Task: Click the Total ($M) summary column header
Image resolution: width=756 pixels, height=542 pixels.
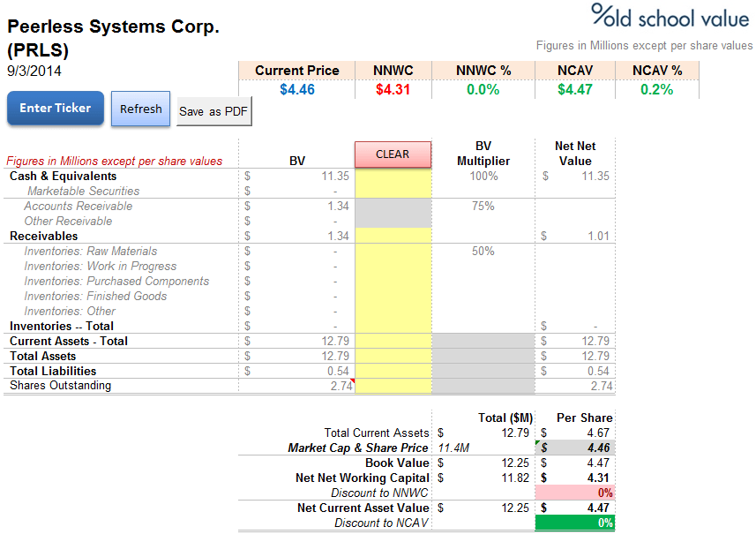Action: click(505, 418)
